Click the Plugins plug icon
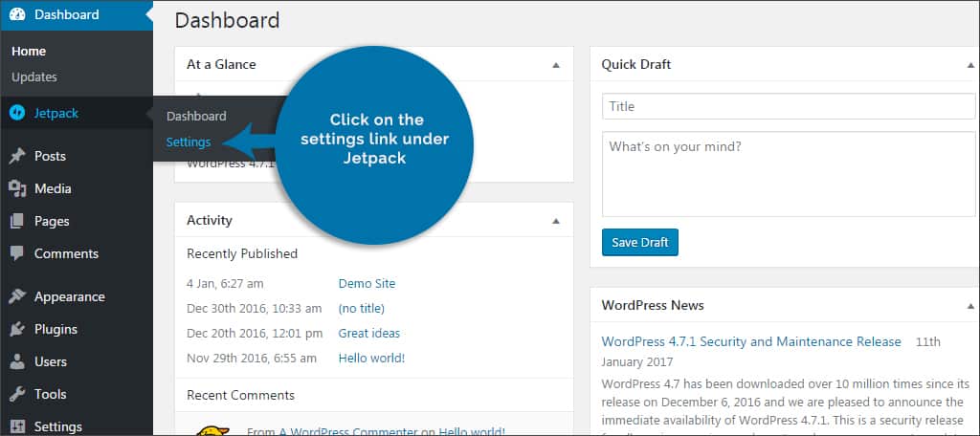This screenshot has height=436, width=980. (x=16, y=329)
